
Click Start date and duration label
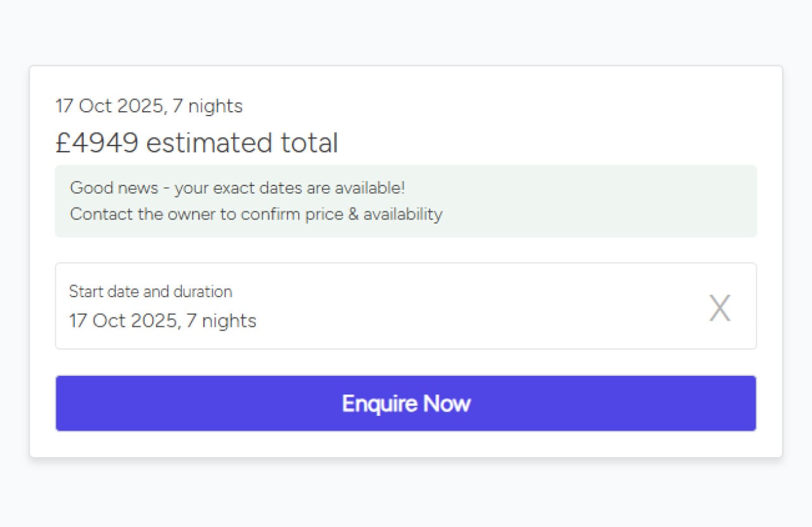tap(150, 291)
